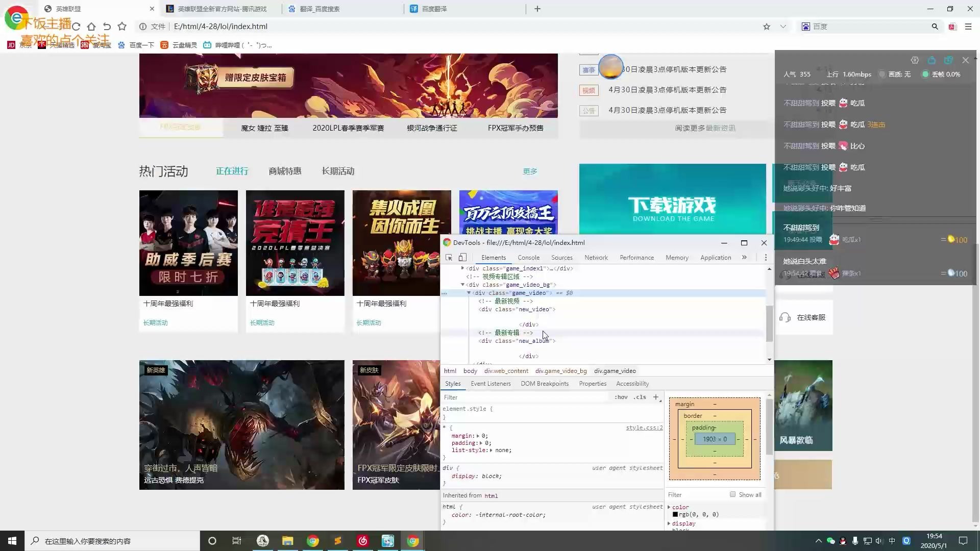Click the volume icon in system tray
The image size is (980, 551).
click(x=879, y=541)
